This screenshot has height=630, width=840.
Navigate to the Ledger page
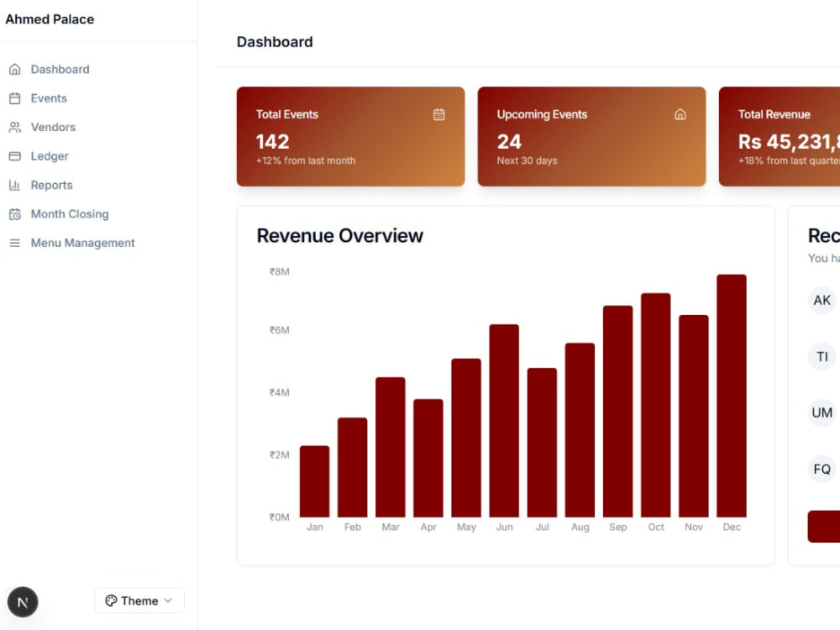coord(50,156)
